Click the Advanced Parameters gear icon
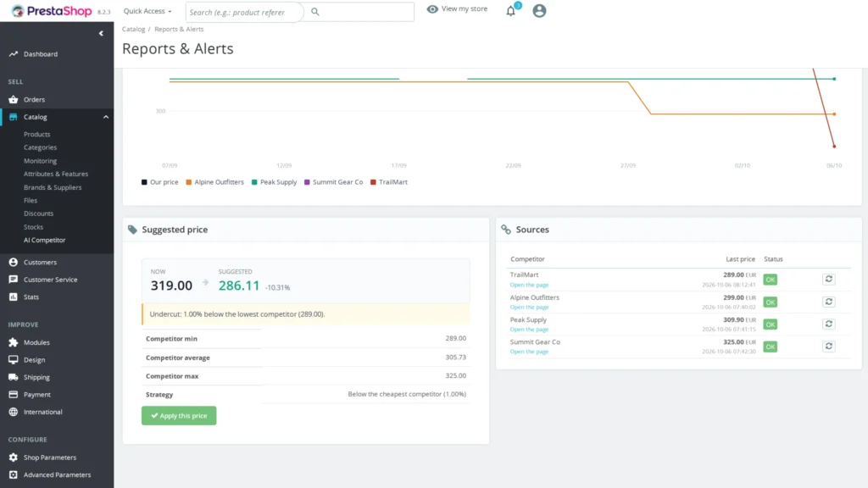Screen dimensions: 868x488 tap(14, 474)
